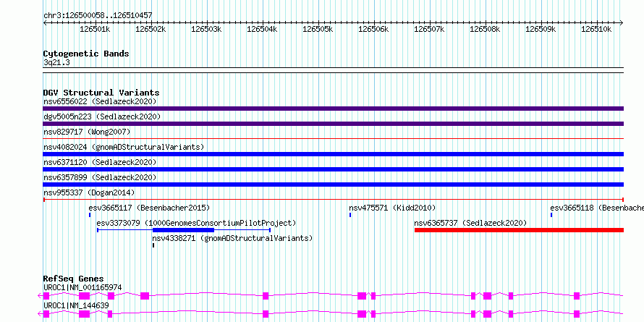
Task: Click the esv3665118 small blue marker
Action: [x=551, y=215]
